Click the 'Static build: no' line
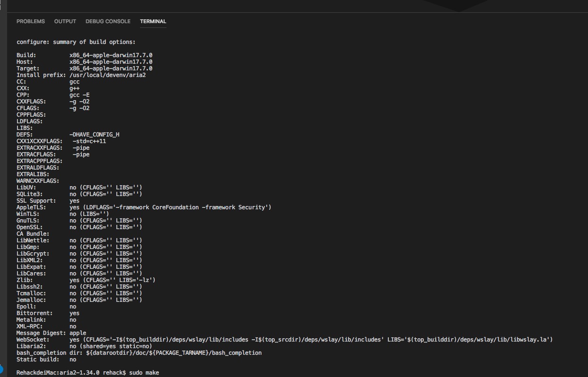588x377 pixels. (x=46, y=360)
